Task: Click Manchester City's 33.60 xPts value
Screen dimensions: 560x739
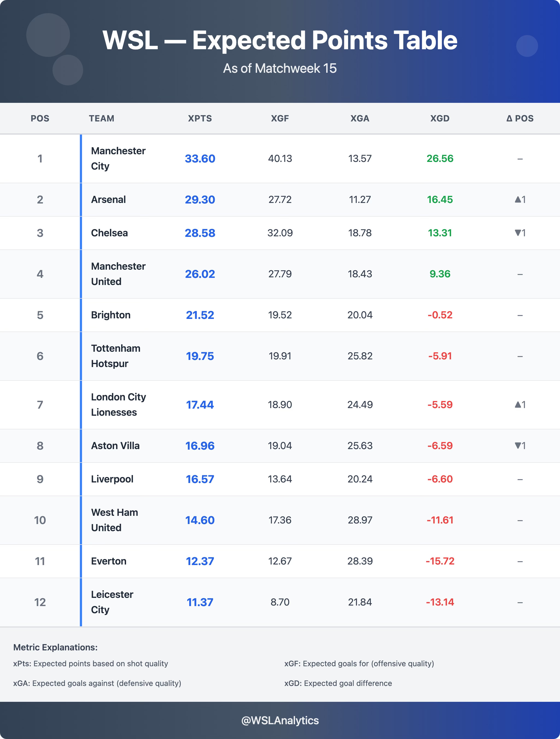Action: point(200,158)
